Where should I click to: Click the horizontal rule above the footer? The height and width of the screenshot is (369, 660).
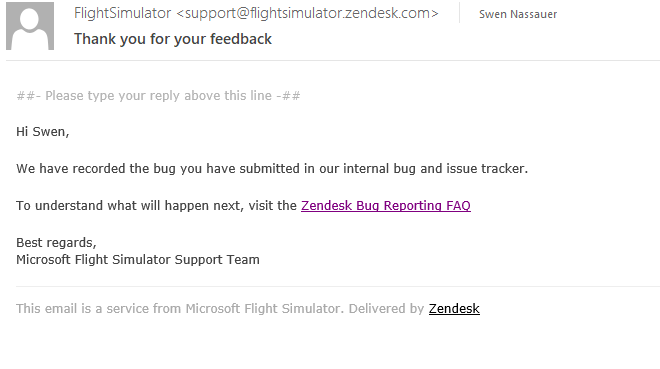pos(338,287)
